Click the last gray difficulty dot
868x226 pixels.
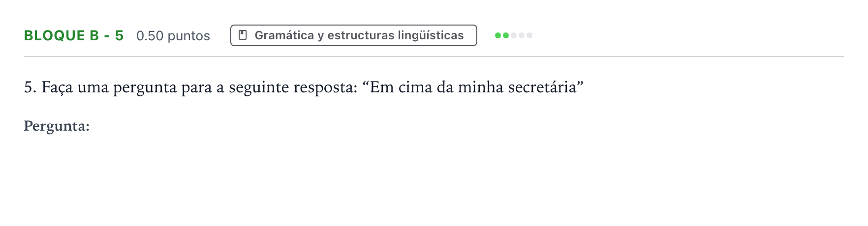pyautogui.click(x=529, y=35)
